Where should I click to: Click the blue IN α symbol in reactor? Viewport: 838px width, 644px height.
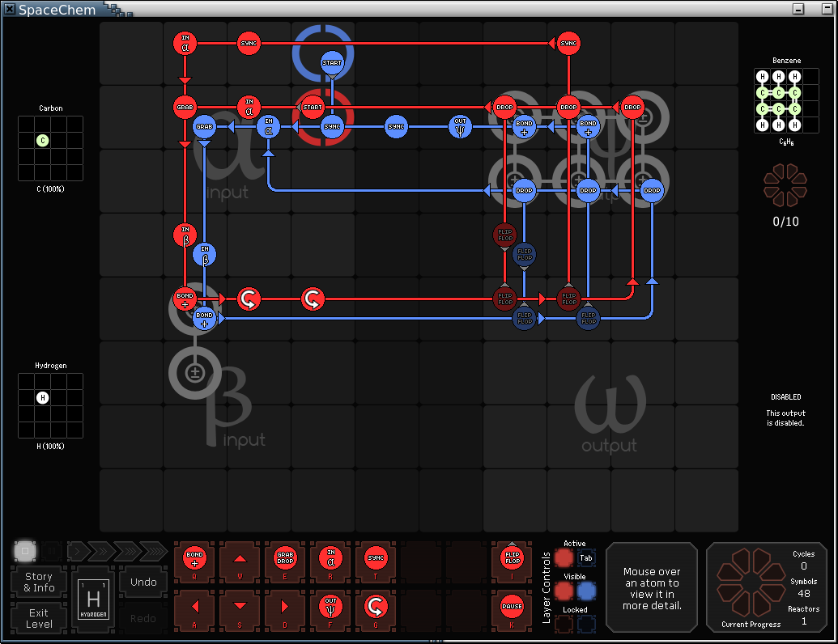(x=268, y=127)
